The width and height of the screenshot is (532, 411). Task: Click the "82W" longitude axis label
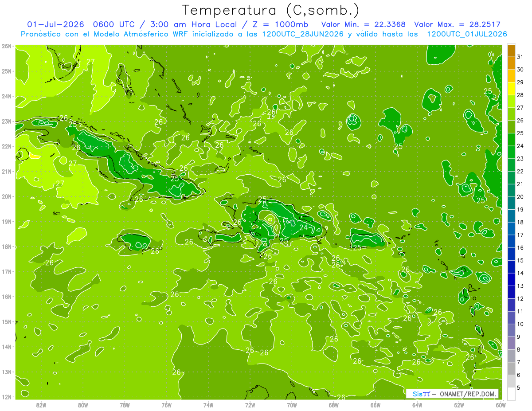41,405
